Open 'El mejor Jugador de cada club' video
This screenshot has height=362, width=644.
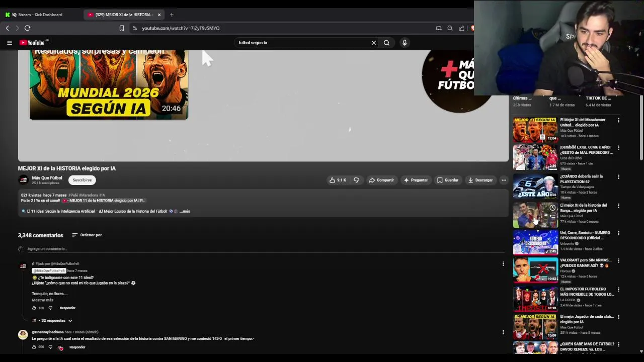535,326
